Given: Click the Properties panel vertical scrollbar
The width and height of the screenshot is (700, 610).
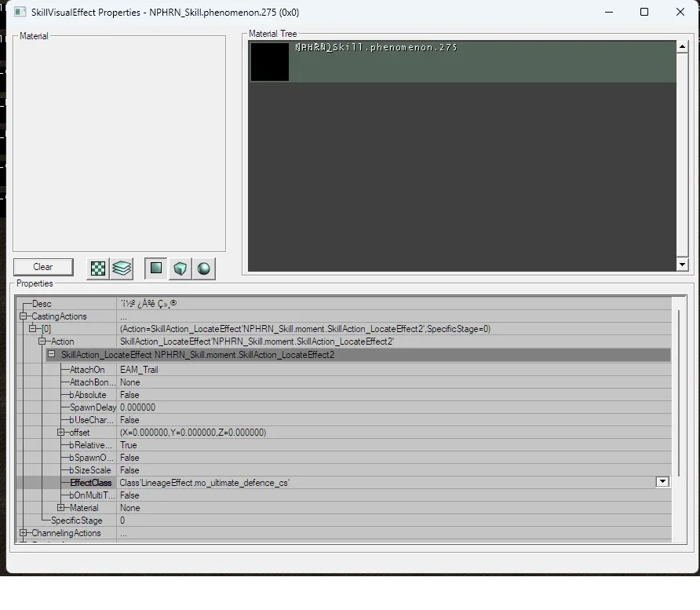Looking at the screenshot, I should click(679, 393).
